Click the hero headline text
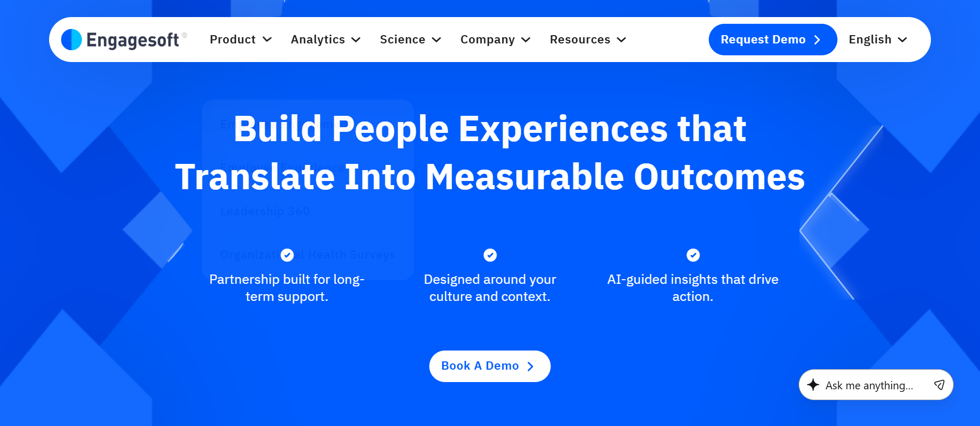 pyautogui.click(x=490, y=153)
